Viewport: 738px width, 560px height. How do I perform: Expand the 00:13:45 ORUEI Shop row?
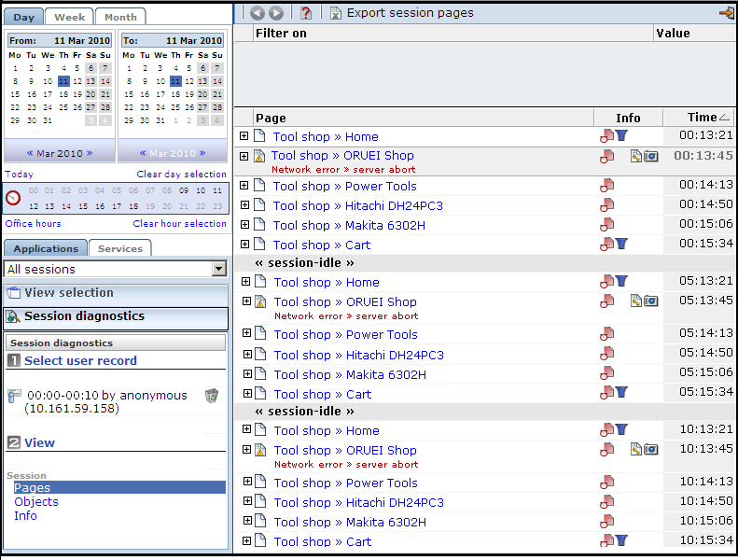[244, 156]
